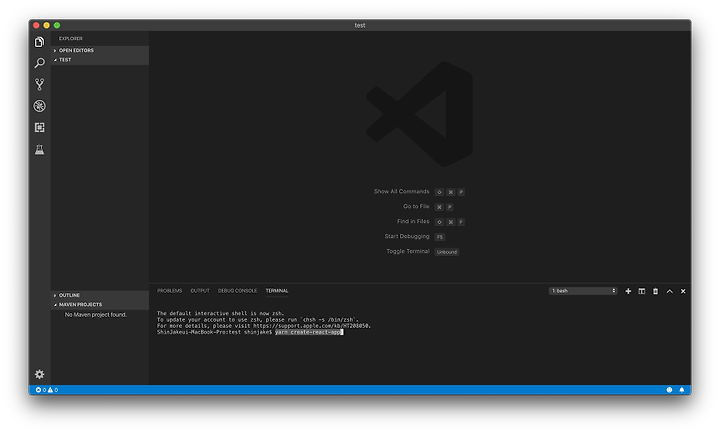Open the Manage gear settings menu
Image resolution: width=720 pixels, height=433 pixels.
pyautogui.click(x=39, y=374)
